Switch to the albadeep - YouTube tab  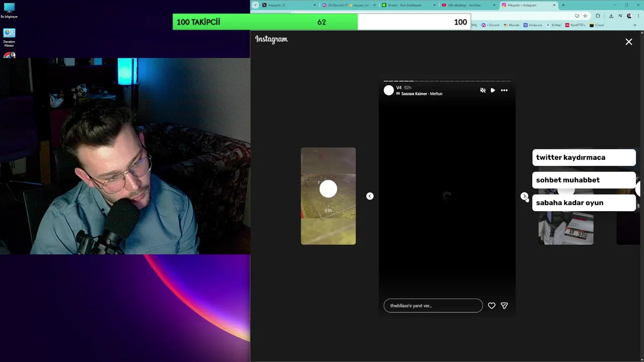[468, 5]
